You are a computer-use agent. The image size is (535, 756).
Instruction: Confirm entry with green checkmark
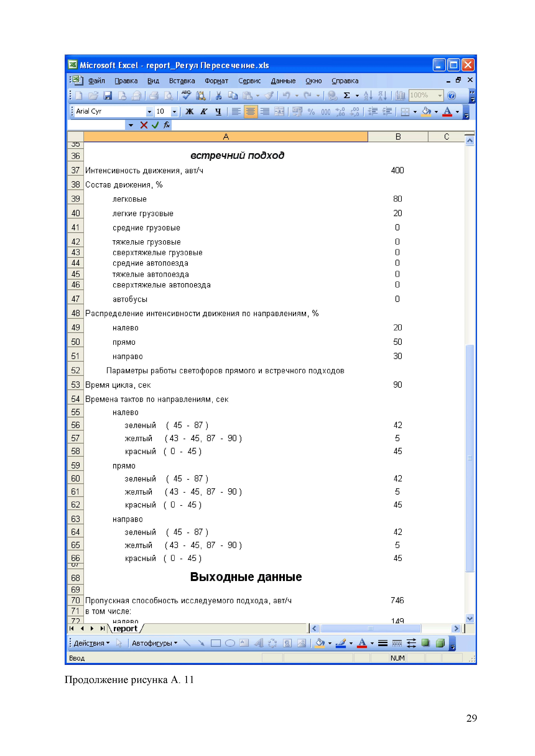(x=155, y=125)
